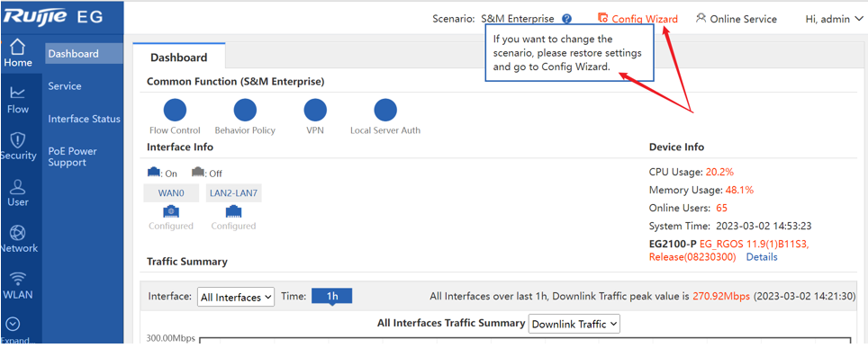Image resolution: width=868 pixels, height=357 pixels.
Task: Select the 1h time range button
Action: [x=331, y=296]
